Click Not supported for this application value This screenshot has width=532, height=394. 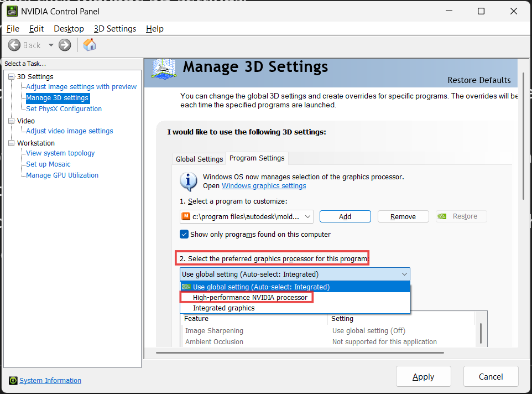click(x=384, y=342)
